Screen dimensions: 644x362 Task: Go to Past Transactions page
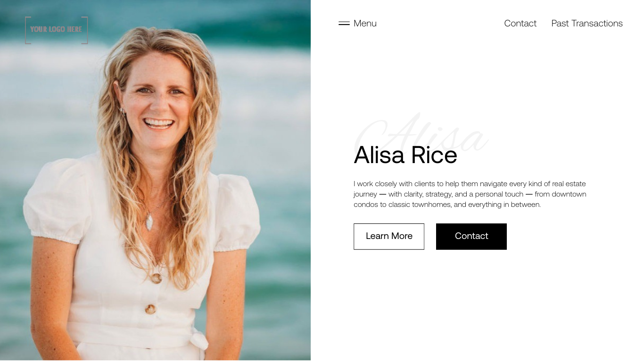coord(587,23)
